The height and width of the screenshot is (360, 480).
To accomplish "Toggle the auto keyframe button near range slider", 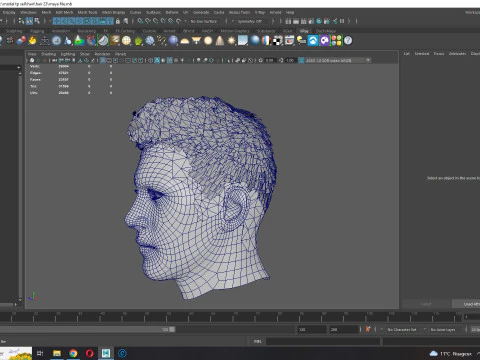I will point(368,329).
